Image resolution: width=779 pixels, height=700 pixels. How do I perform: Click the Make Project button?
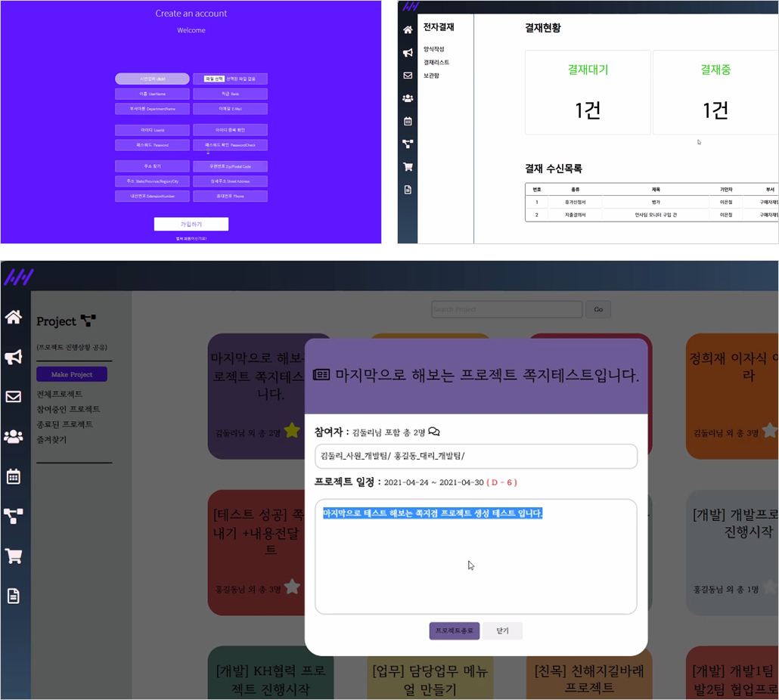[x=72, y=374]
